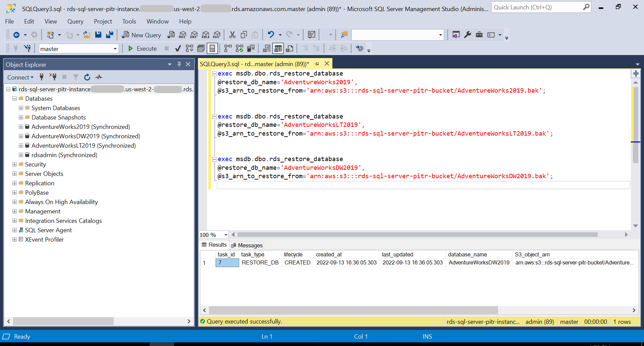644x346 pixels.
Task: Undo the last edit
Action: pos(271,35)
